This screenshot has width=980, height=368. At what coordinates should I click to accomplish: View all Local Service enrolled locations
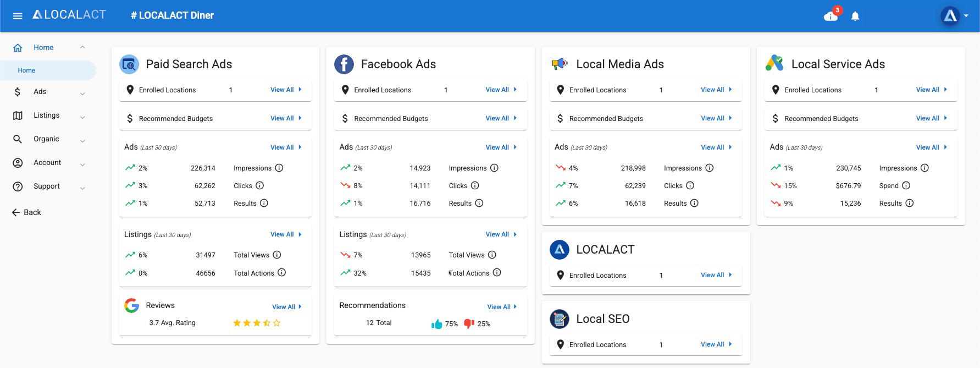tap(932, 90)
